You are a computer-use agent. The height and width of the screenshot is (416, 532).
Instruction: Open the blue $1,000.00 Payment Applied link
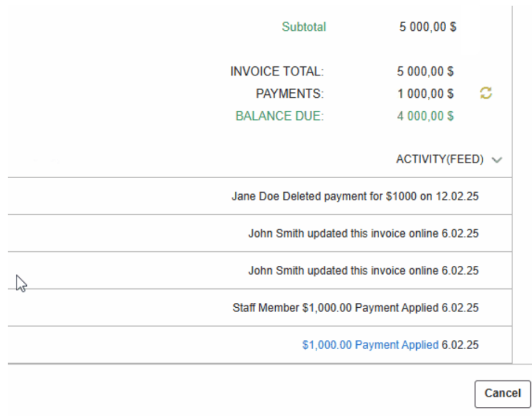tap(370, 345)
